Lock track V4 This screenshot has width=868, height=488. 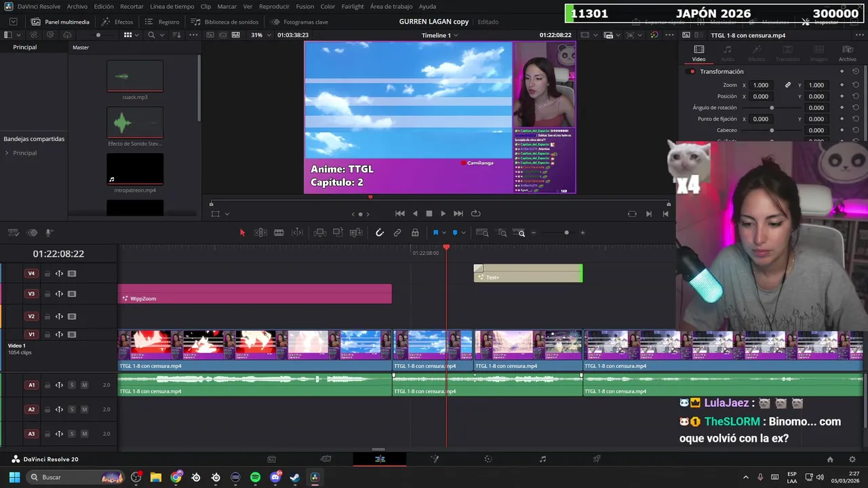click(47, 274)
